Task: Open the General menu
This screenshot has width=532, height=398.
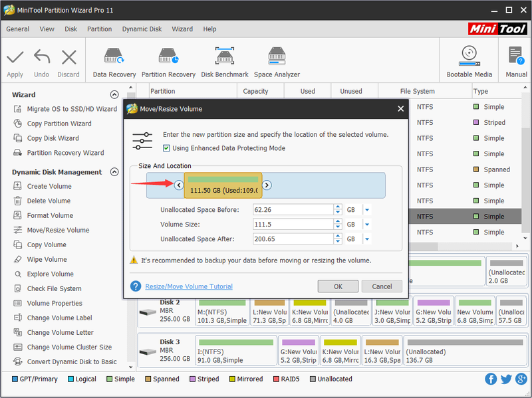Action: [x=18, y=29]
